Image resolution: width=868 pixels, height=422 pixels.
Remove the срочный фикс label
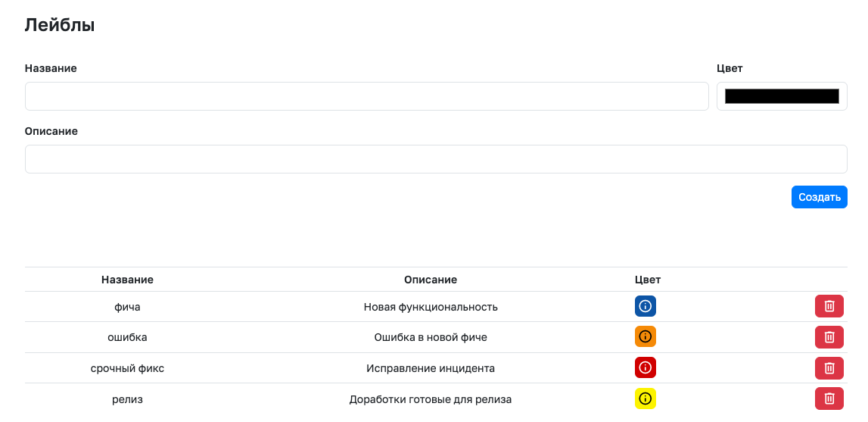tap(829, 367)
